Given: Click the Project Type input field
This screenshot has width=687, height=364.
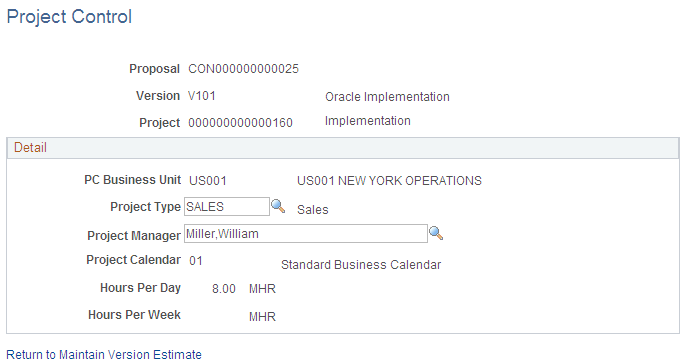Looking at the screenshot, I should point(227,206).
